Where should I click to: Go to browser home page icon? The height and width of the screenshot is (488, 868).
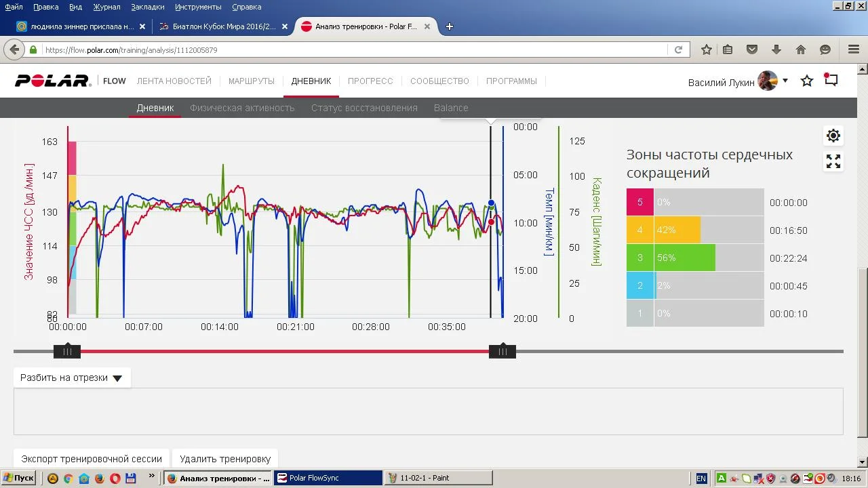(x=801, y=49)
